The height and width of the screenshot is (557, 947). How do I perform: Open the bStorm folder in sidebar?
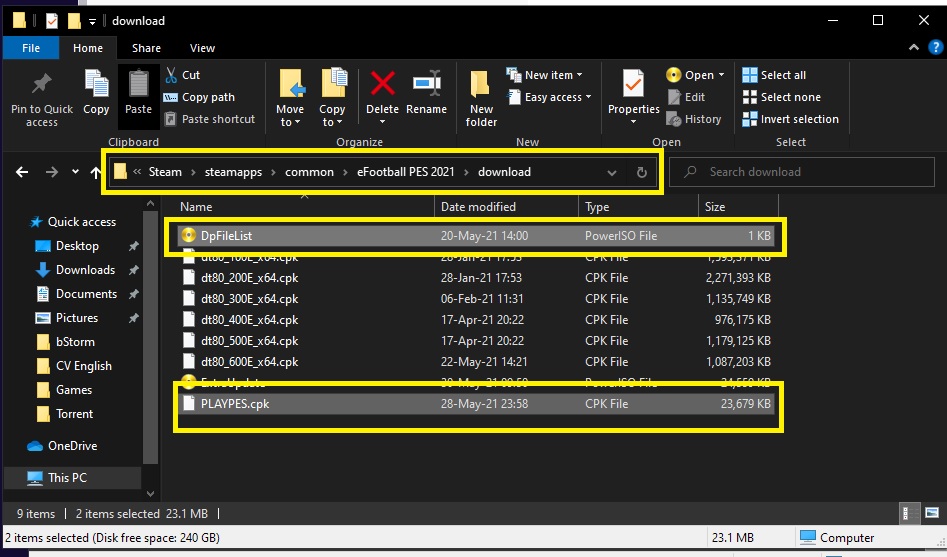click(x=65, y=342)
